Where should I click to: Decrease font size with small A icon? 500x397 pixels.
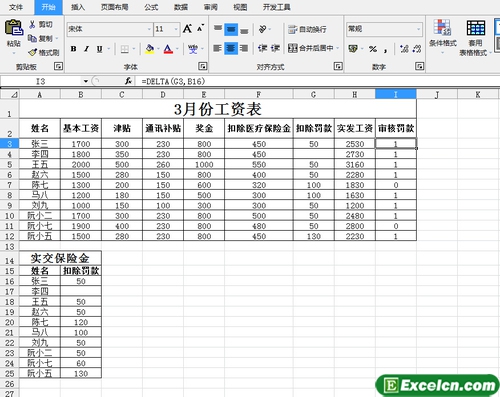tap(200, 29)
